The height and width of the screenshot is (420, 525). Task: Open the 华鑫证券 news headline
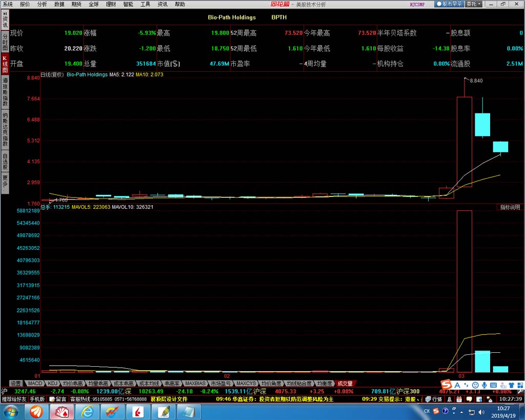(x=275, y=399)
